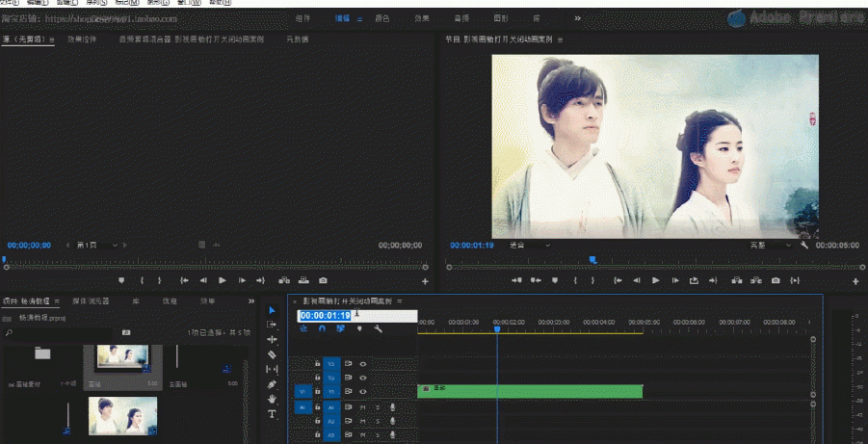Solo audio track A1
Screen dimensions: 868x444
(378, 407)
